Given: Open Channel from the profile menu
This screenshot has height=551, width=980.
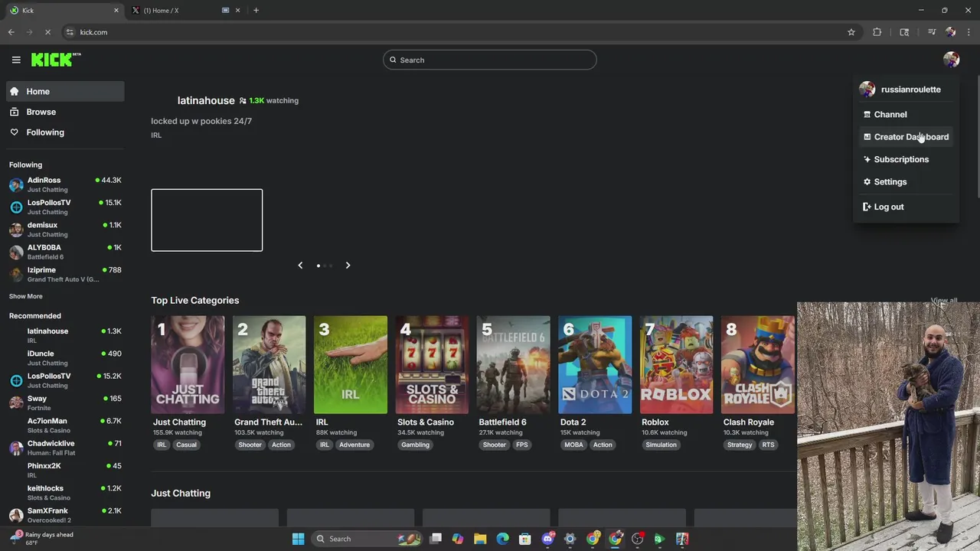Looking at the screenshot, I should 906,114.
